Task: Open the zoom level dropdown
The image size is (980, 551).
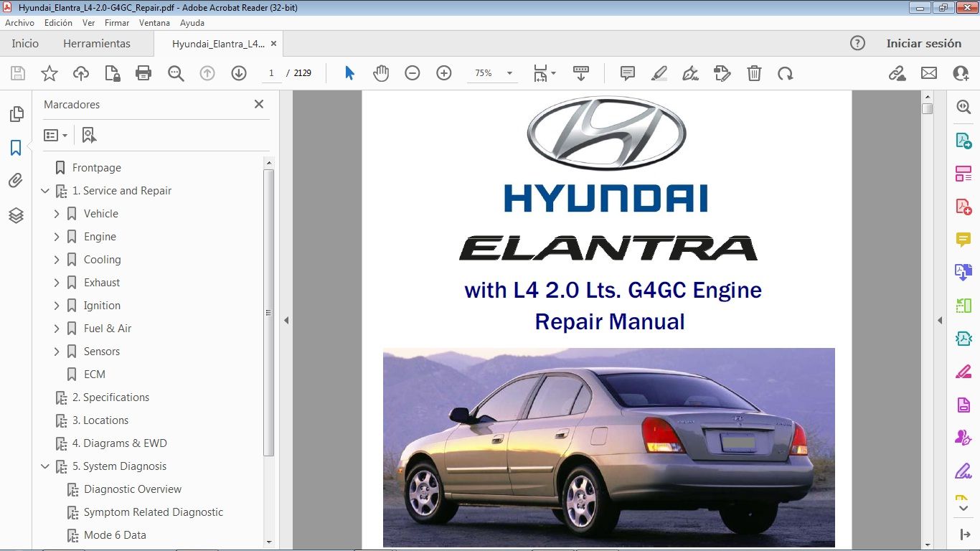Action: pos(509,73)
